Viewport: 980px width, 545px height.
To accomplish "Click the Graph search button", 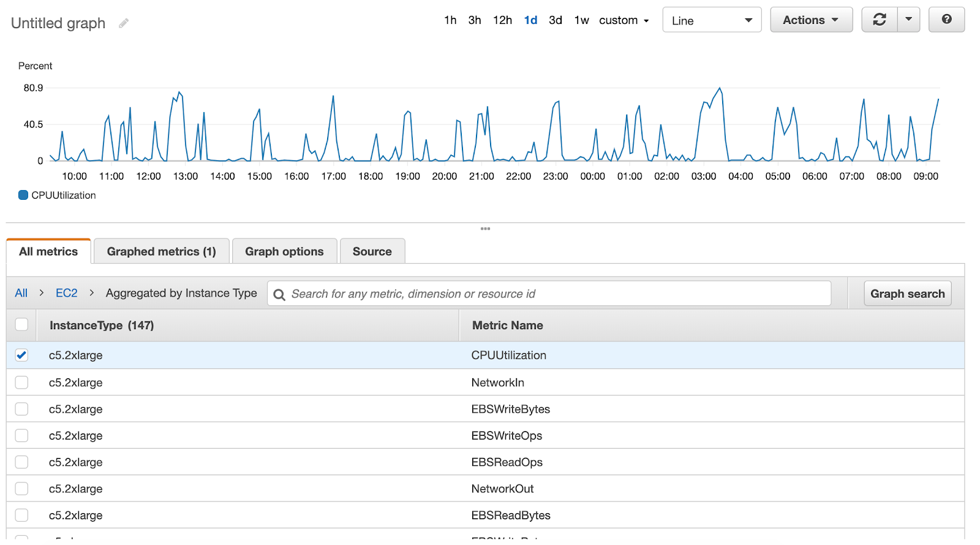I will pyautogui.click(x=907, y=294).
